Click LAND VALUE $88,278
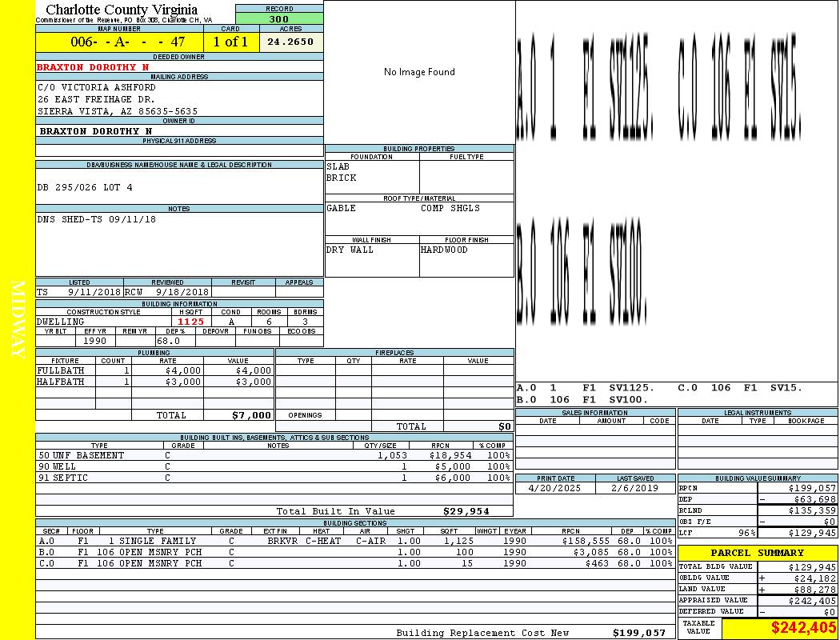The height and width of the screenshot is (640, 840). pyautogui.click(x=815, y=590)
